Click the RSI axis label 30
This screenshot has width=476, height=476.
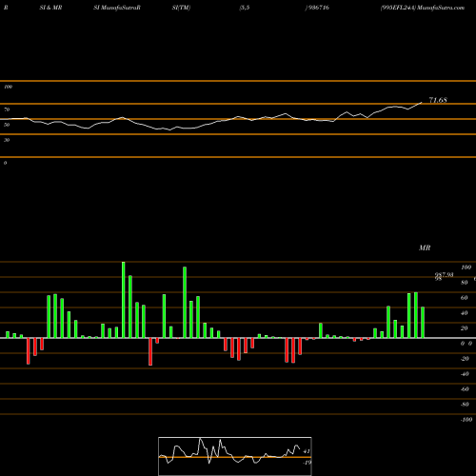pos(7,140)
